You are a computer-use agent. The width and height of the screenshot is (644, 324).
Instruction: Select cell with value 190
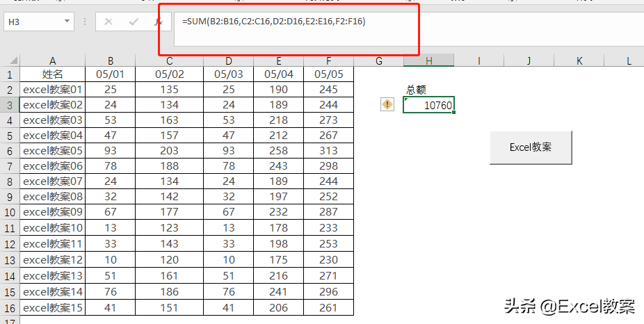(278, 90)
